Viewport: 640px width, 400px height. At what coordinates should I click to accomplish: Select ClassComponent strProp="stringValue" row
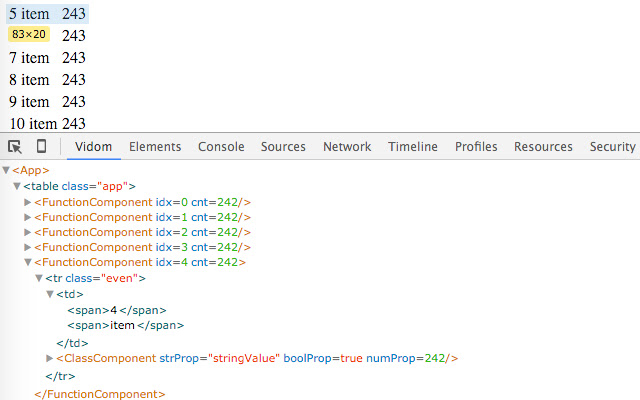pyautogui.click(x=257, y=358)
